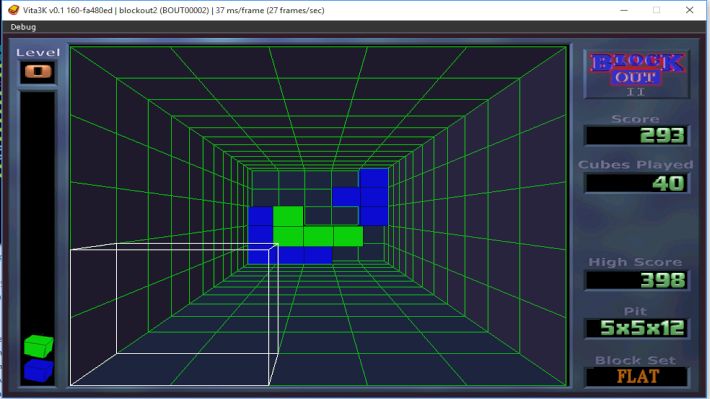
Task: Click the FLAT block set display
Action: click(x=637, y=377)
